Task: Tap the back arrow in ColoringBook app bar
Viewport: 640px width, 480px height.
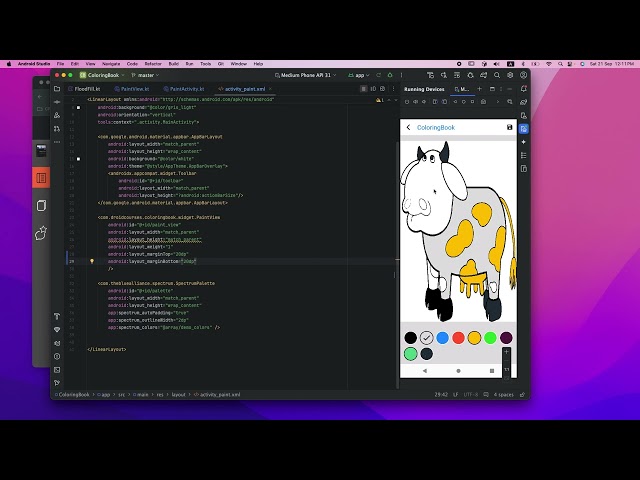Action: coord(409,127)
